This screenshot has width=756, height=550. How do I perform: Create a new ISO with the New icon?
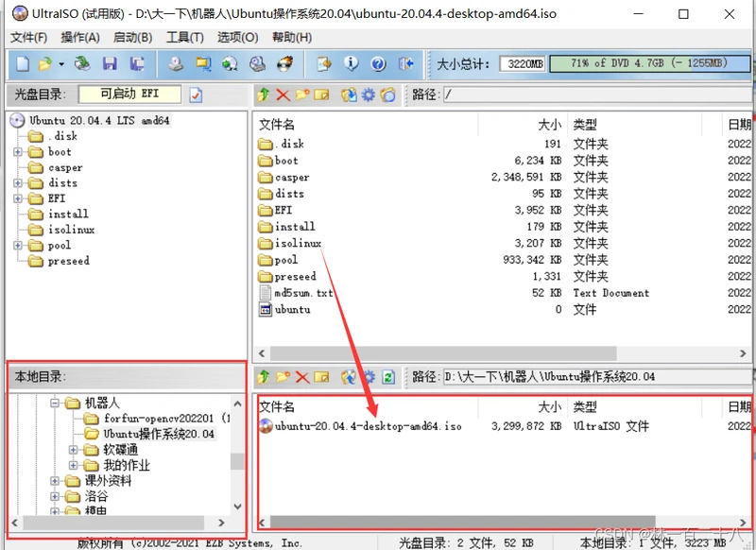[23, 63]
